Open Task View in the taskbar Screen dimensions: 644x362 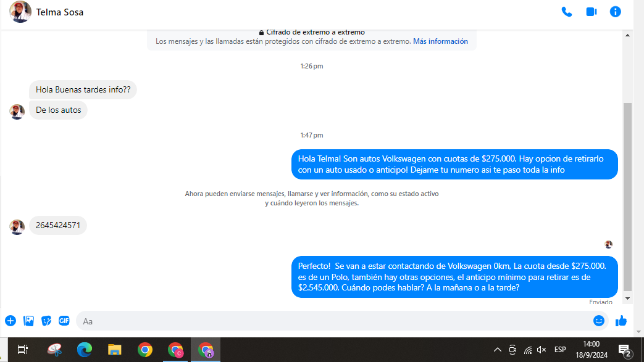(23, 350)
